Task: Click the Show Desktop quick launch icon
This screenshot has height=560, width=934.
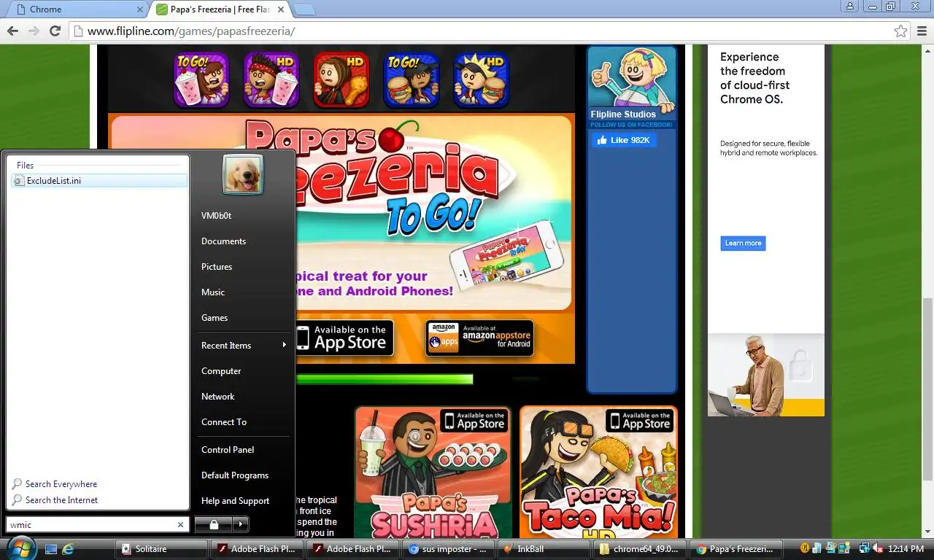Action: click(x=51, y=549)
